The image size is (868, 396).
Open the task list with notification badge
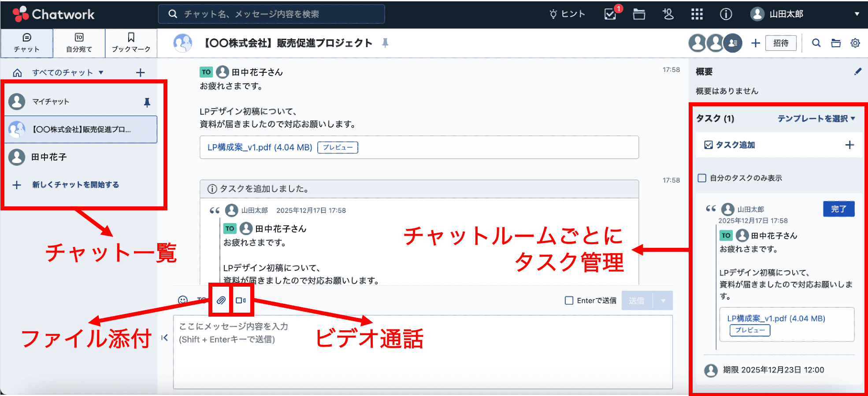point(611,14)
